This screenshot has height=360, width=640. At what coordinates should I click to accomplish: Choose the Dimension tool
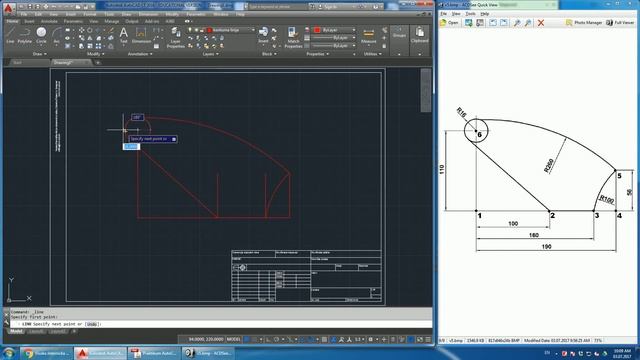(141, 35)
